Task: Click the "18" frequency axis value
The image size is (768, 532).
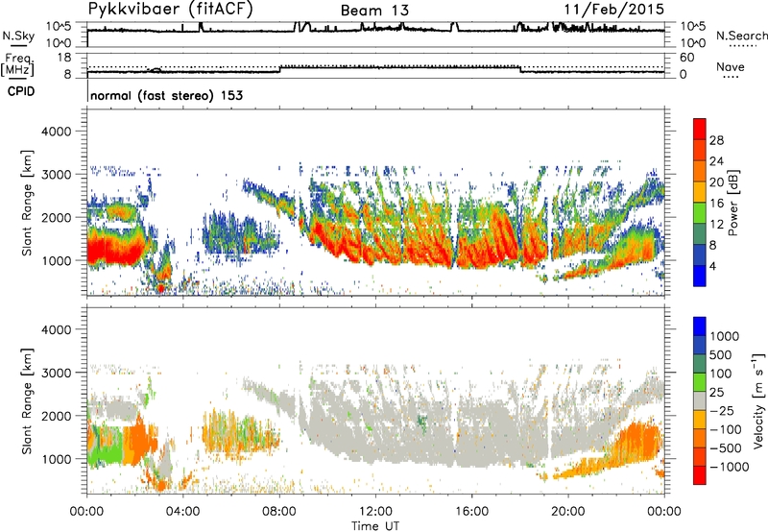Action: (64, 58)
